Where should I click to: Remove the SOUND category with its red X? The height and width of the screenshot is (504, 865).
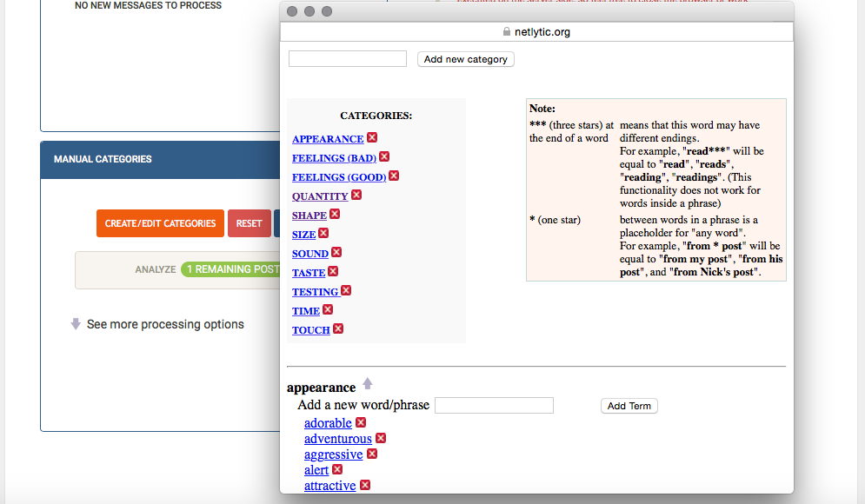[x=336, y=253]
